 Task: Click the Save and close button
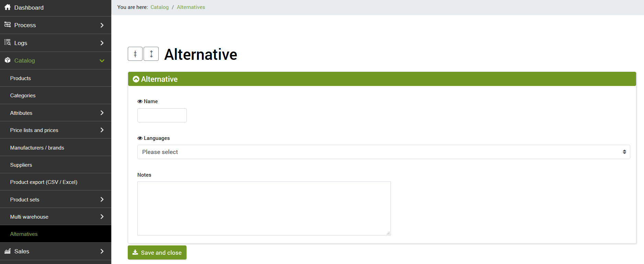157,253
